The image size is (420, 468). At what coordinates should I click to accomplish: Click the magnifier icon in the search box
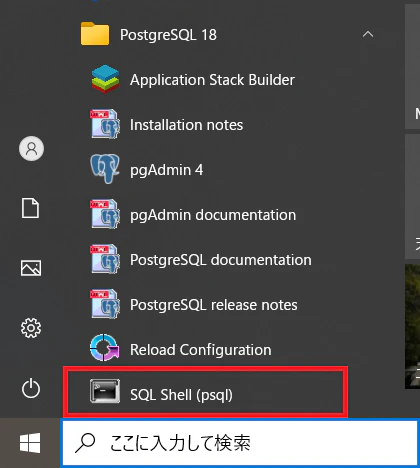(85, 443)
